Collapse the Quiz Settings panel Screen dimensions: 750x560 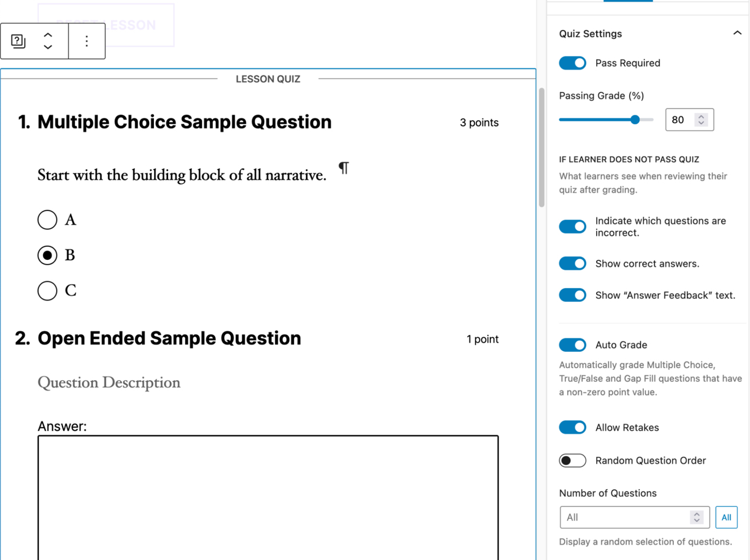pos(737,34)
